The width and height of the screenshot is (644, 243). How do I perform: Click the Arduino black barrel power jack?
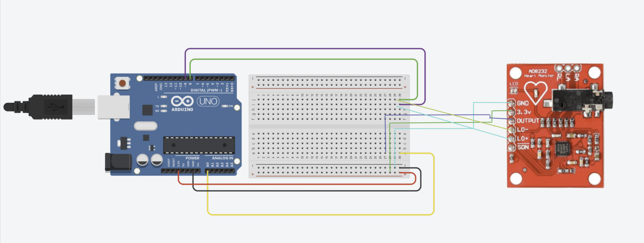click(x=118, y=162)
